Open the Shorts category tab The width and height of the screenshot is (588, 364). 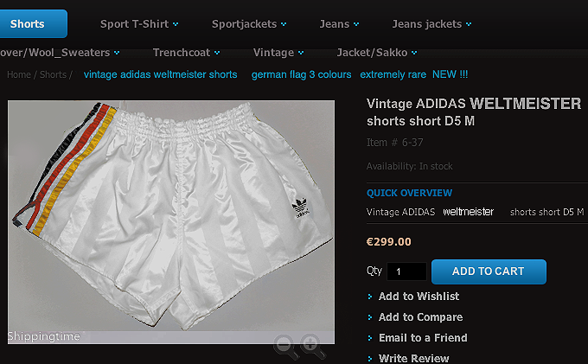[29, 24]
